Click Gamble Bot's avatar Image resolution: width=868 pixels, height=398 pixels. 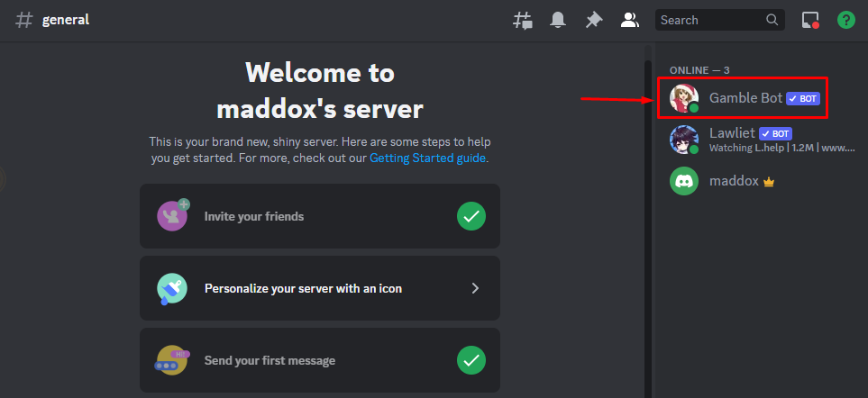pyautogui.click(x=684, y=98)
